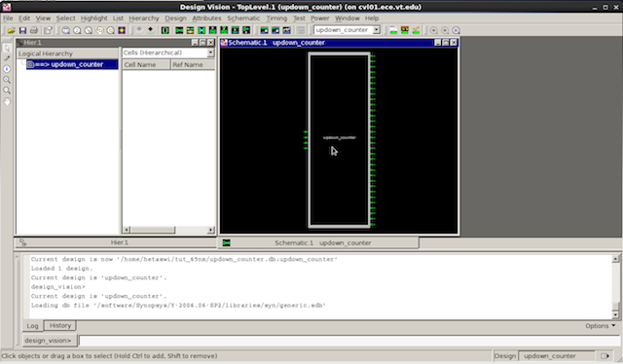Click the move up hierarchy arrow icon

click(139, 30)
